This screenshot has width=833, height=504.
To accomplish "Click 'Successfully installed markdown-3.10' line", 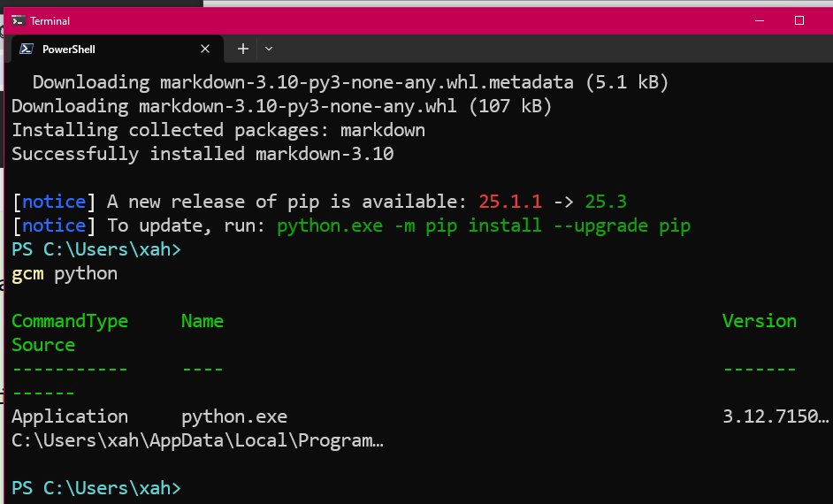I will click(203, 154).
